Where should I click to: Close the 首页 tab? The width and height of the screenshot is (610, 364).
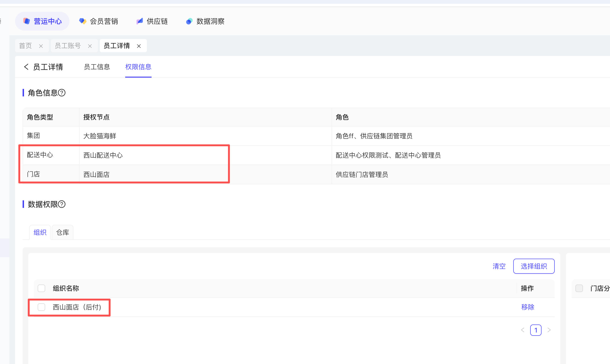tap(41, 46)
